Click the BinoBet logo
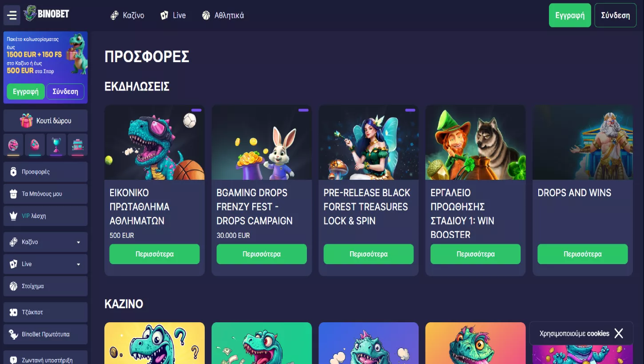Screen dimensions: 644x364 click(x=47, y=13)
